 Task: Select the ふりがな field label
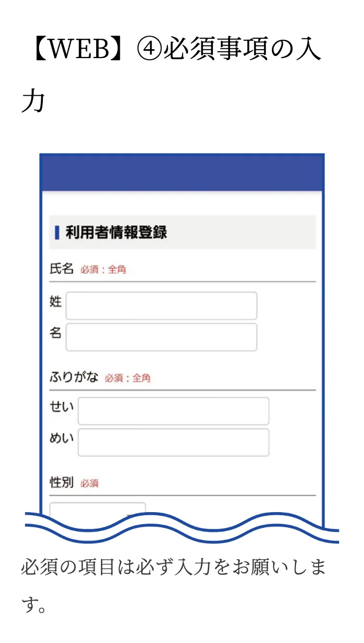(x=74, y=377)
